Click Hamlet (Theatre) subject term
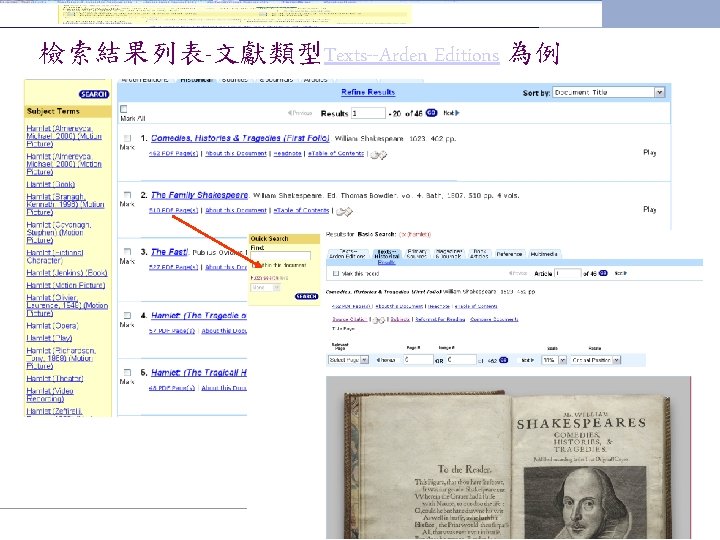The width and height of the screenshot is (720, 540). (x=55, y=378)
